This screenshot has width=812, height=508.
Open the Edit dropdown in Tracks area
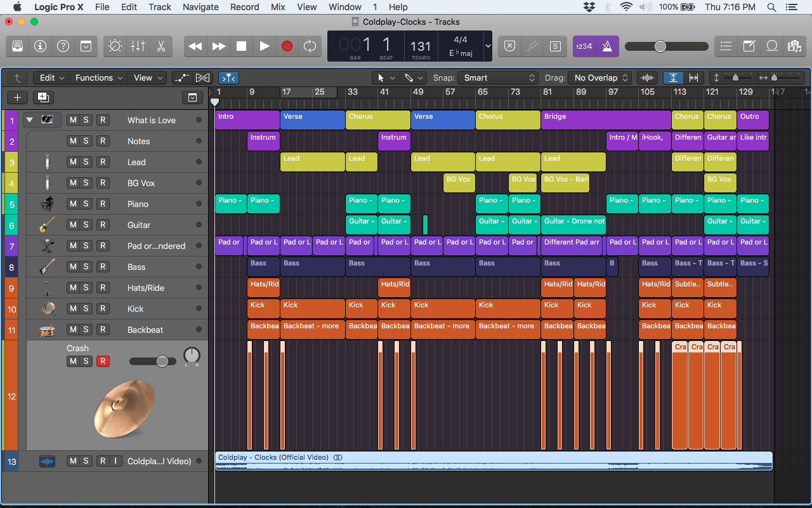[x=52, y=77]
